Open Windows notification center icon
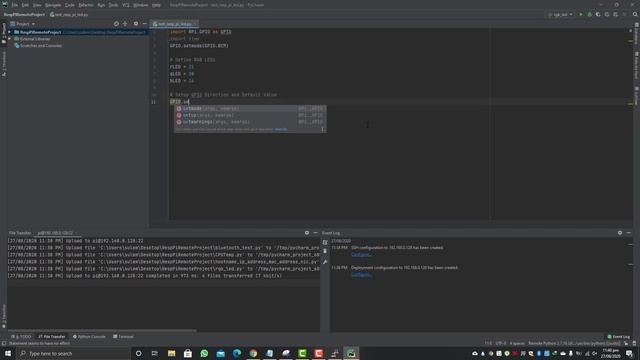 click(629, 353)
